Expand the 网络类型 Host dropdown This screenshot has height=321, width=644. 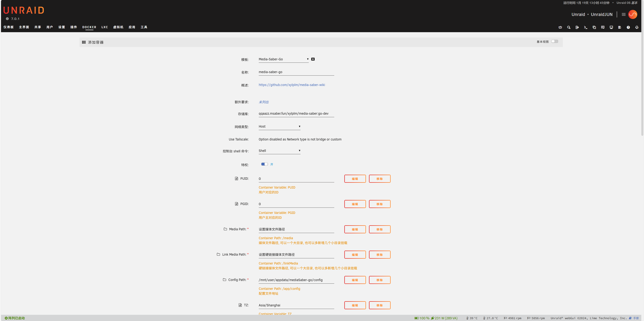pyautogui.click(x=279, y=126)
